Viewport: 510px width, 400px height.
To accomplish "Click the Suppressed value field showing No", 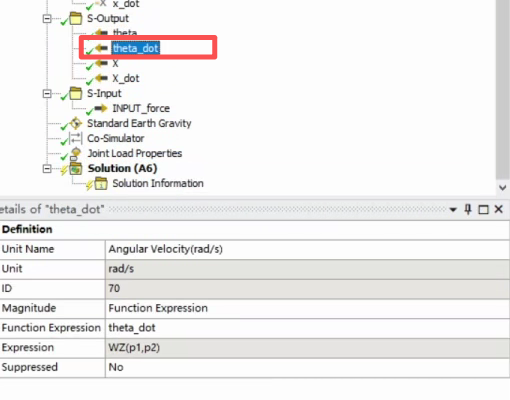I will (307, 367).
